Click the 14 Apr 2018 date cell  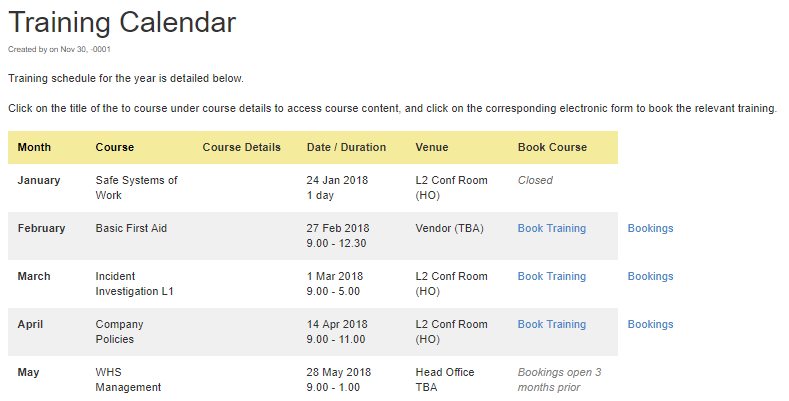click(337, 324)
